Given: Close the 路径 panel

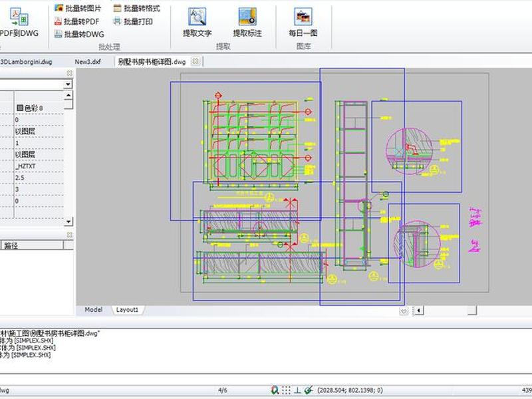Looking at the screenshot, I should [x=69, y=235].
